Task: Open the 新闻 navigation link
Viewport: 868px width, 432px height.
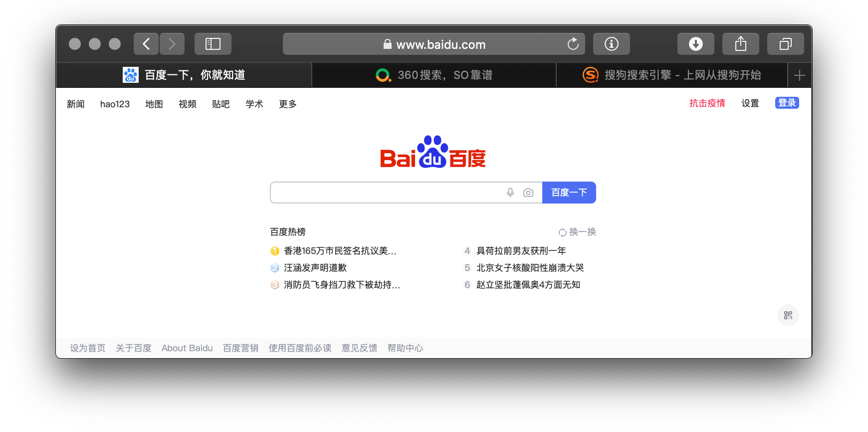Action: click(76, 104)
